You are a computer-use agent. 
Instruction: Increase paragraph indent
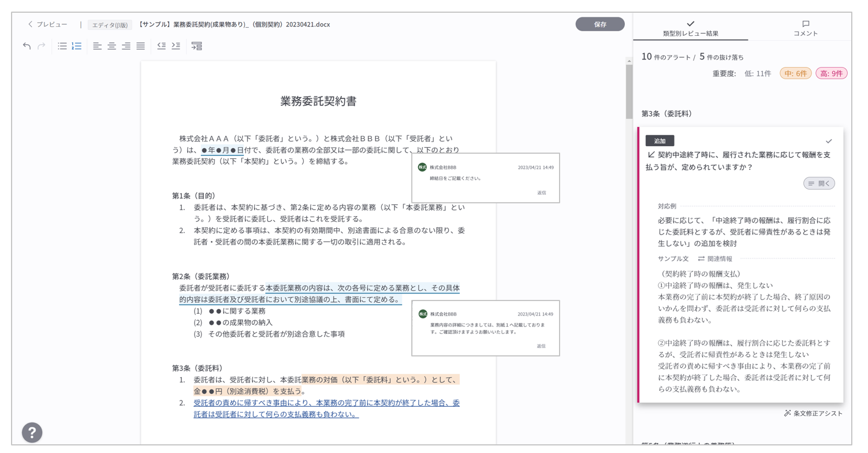176,46
